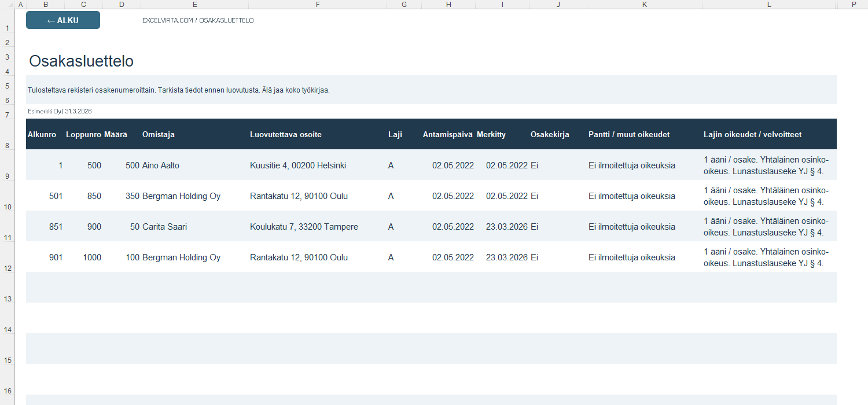Select row 14 header
This screenshot has width=868, height=405.
point(7,319)
